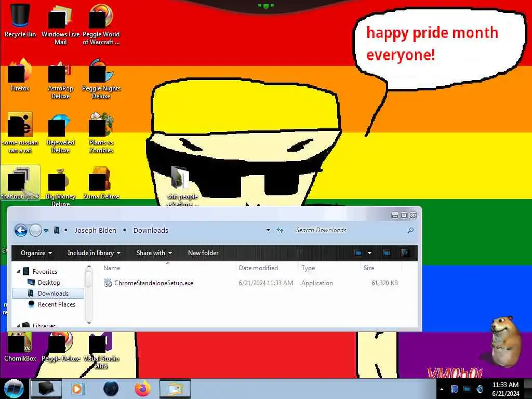
Task: Refresh the Downloads folder view
Action: click(x=280, y=230)
